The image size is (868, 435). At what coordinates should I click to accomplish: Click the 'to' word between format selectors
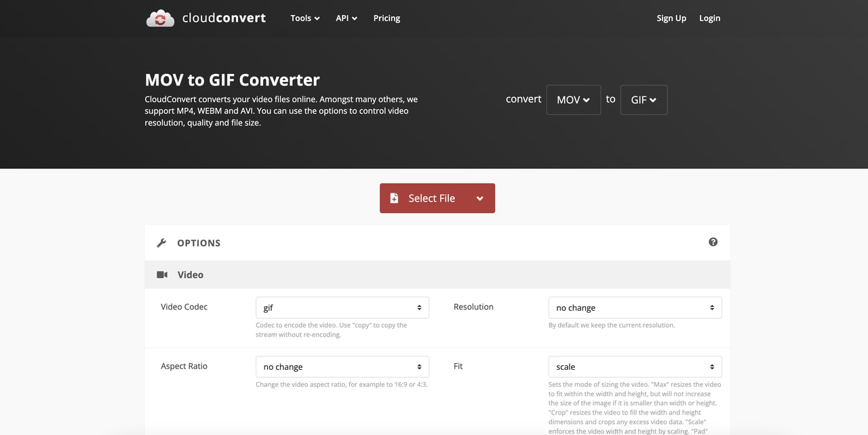tap(610, 99)
